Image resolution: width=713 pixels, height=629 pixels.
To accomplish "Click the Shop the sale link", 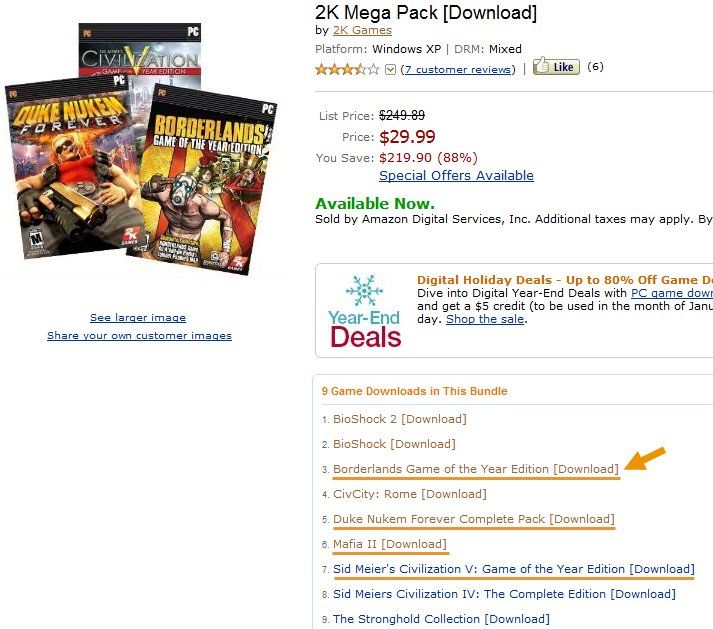I will 485,319.
